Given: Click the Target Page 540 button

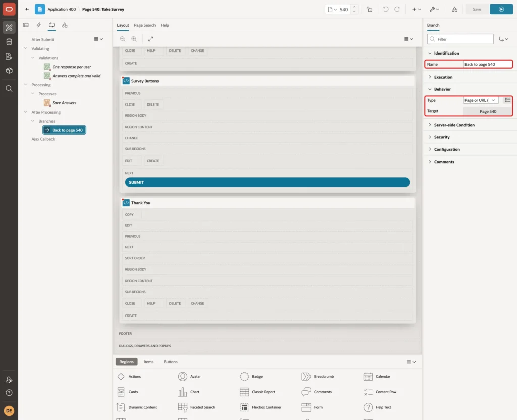Looking at the screenshot, I should pos(488,111).
